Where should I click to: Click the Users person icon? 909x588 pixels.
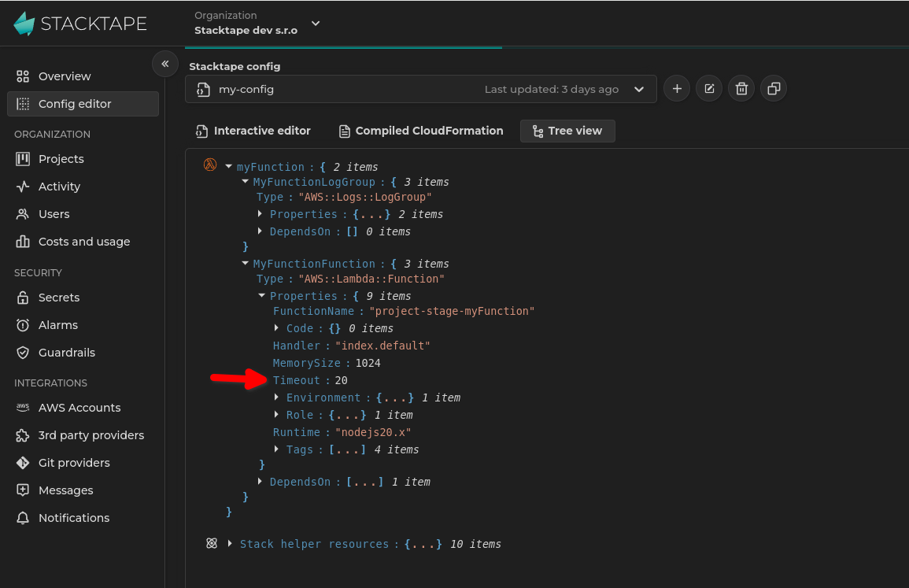coord(23,214)
